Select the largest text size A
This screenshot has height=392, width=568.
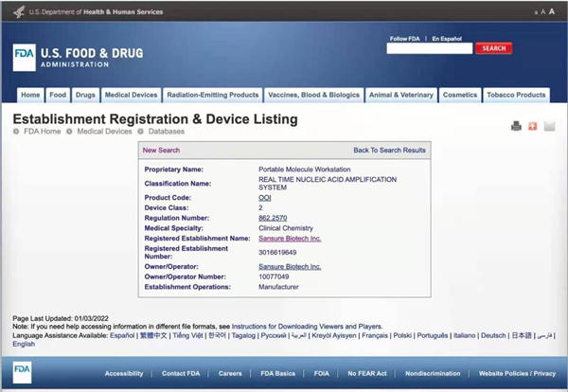551,11
